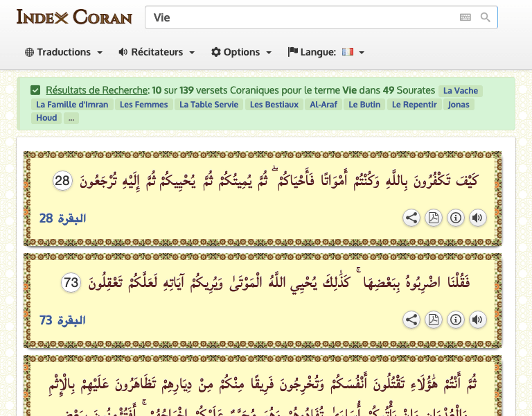Play audio recitation of verse 28
Image resolution: width=532 pixels, height=416 pixels.
(x=477, y=218)
